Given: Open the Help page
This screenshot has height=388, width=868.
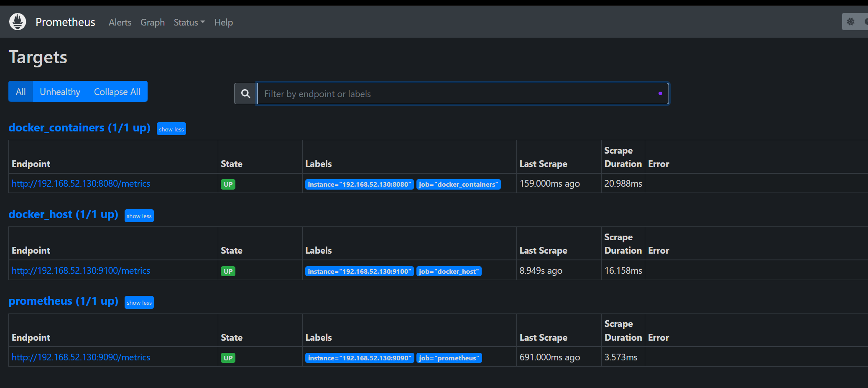Looking at the screenshot, I should (x=224, y=23).
